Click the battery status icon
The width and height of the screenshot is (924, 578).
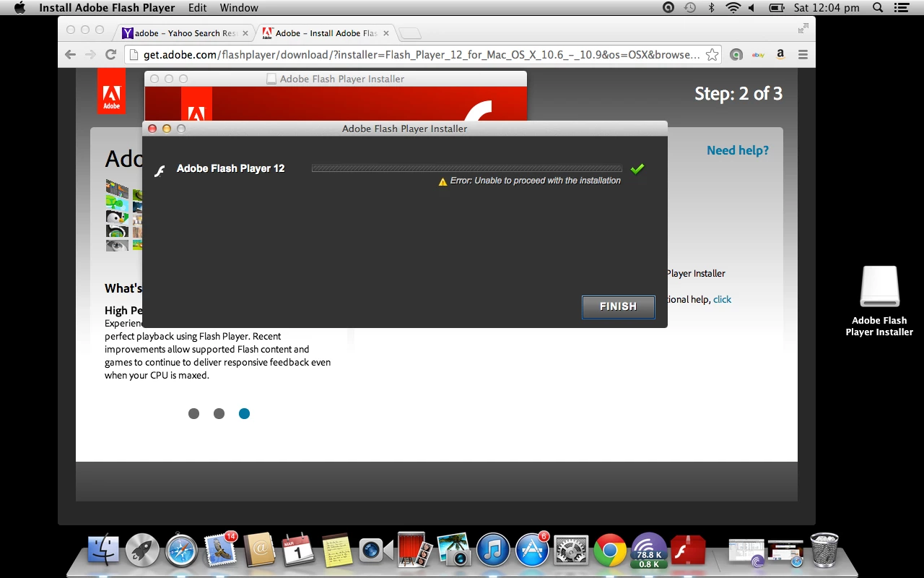777,8
